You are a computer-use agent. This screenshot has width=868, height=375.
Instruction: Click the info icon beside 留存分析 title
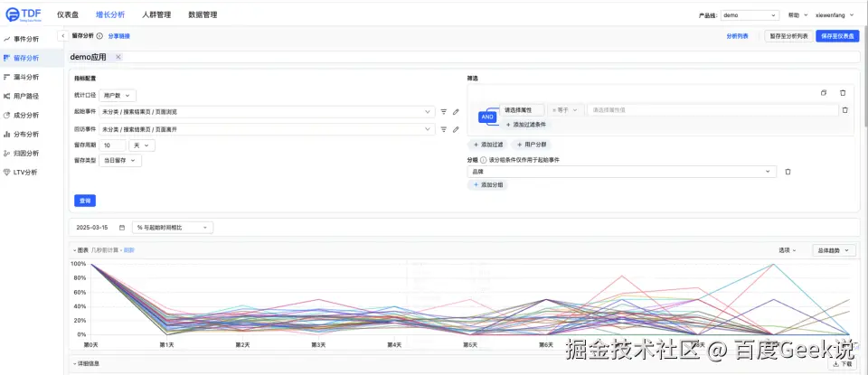click(x=99, y=36)
